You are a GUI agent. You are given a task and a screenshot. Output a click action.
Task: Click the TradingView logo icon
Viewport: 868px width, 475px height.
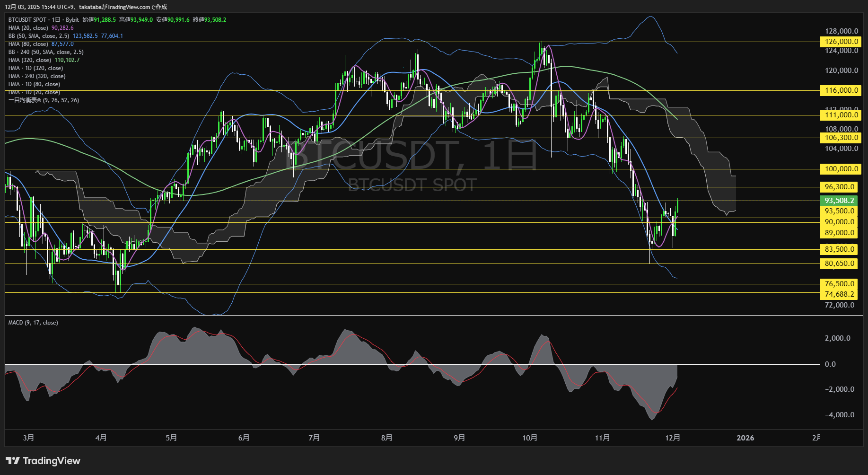tap(12, 461)
